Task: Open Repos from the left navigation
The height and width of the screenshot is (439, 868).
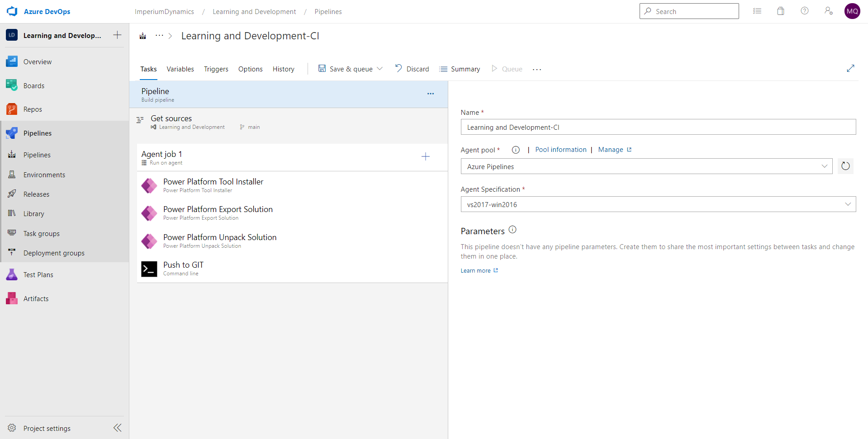Action: point(11,109)
